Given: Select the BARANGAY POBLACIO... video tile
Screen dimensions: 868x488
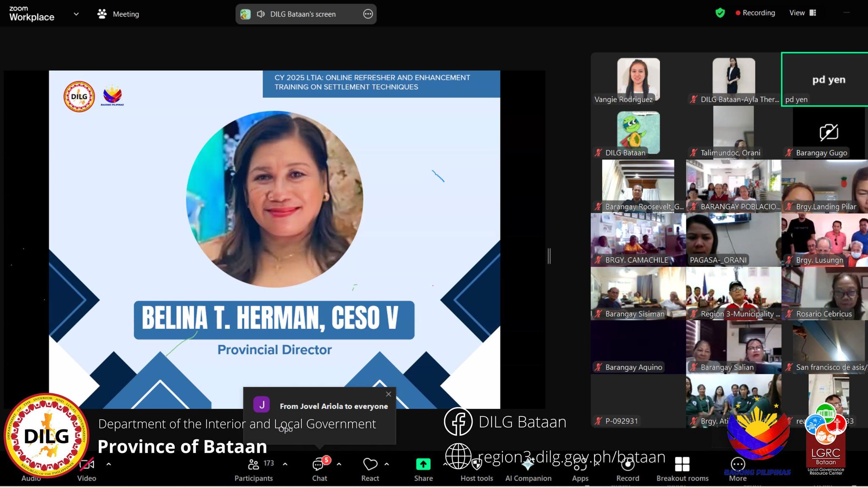Looking at the screenshot, I should tap(733, 186).
